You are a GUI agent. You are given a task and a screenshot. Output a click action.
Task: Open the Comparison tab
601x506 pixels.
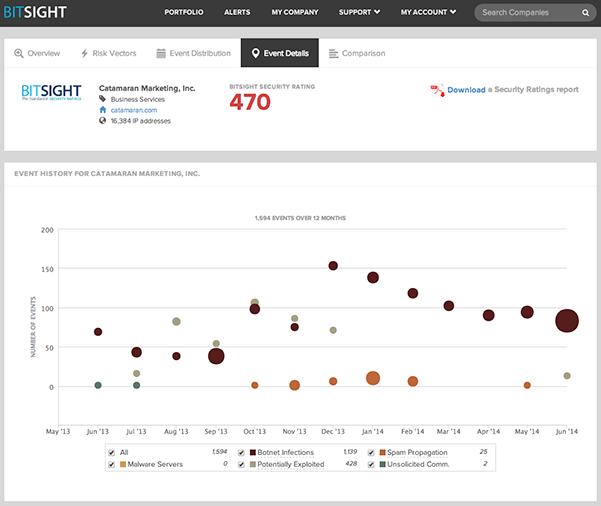click(356, 53)
